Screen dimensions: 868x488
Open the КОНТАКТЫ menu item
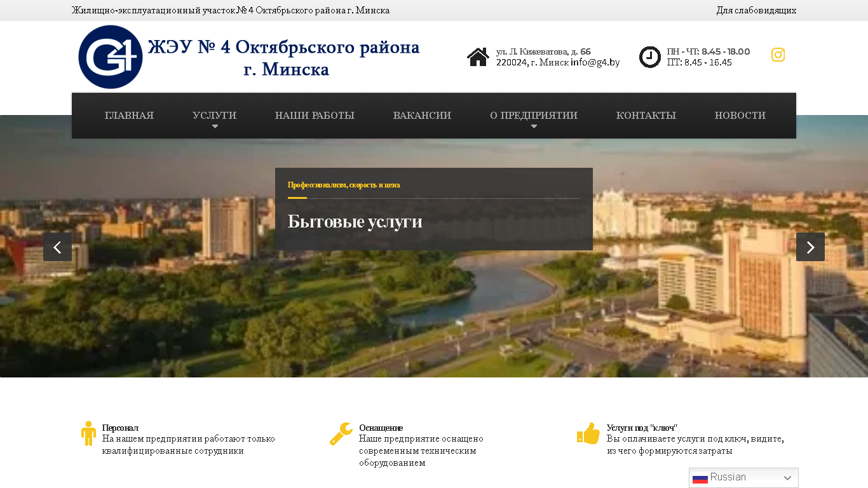pyautogui.click(x=646, y=116)
